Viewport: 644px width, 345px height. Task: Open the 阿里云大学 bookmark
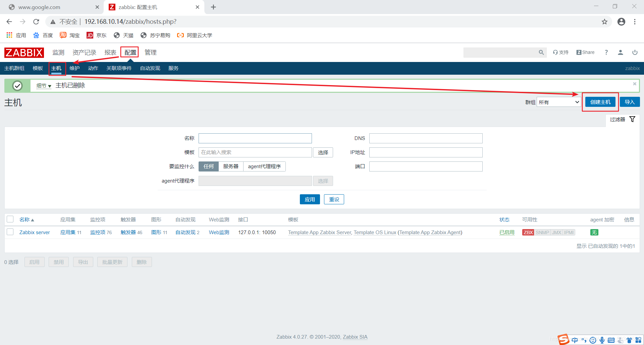195,35
